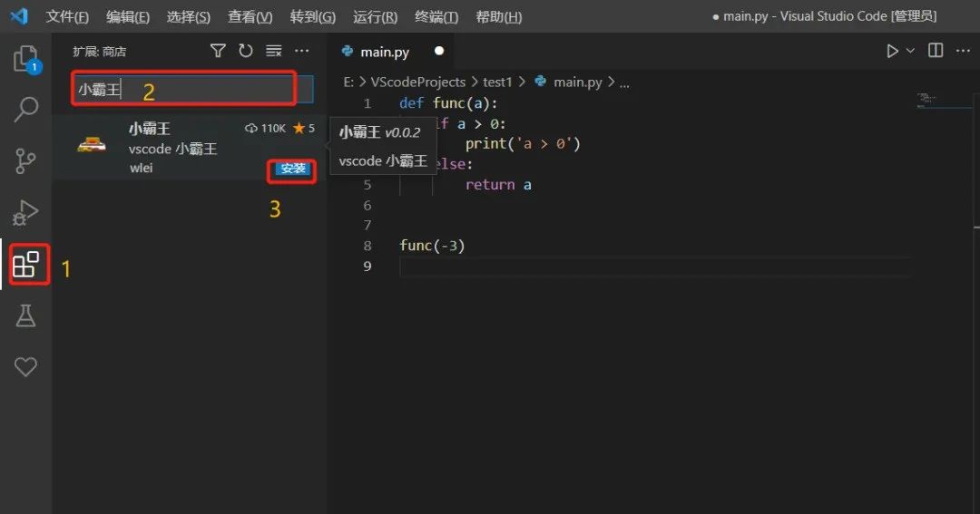Select the main.py editor tab
The width and height of the screenshot is (980, 514).
pyautogui.click(x=391, y=51)
